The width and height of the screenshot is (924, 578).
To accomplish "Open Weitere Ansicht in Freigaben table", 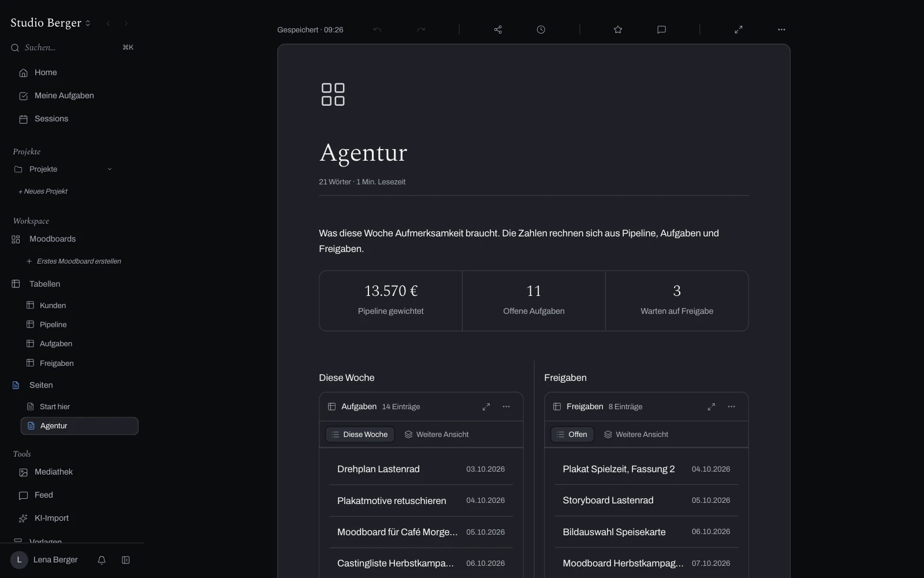I will [636, 435].
